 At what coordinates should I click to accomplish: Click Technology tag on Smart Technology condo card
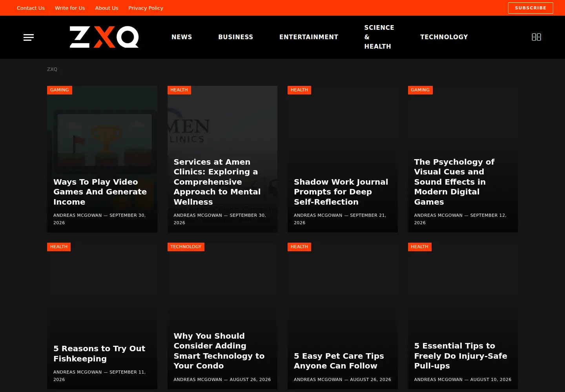(186, 247)
